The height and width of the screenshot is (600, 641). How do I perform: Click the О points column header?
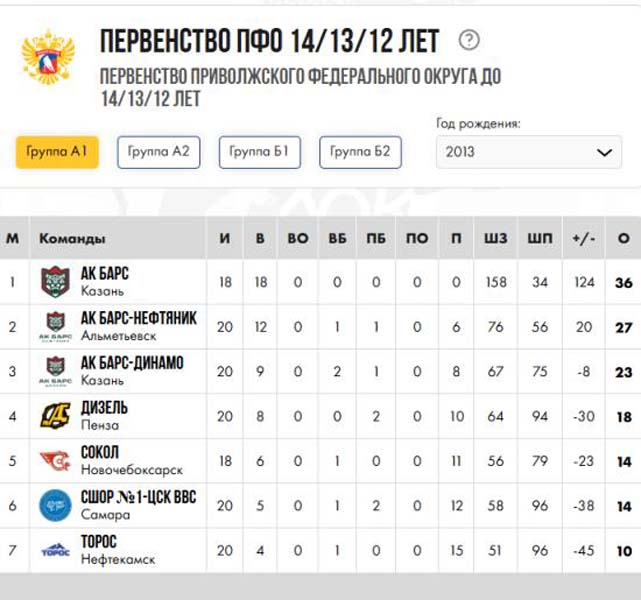point(623,240)
